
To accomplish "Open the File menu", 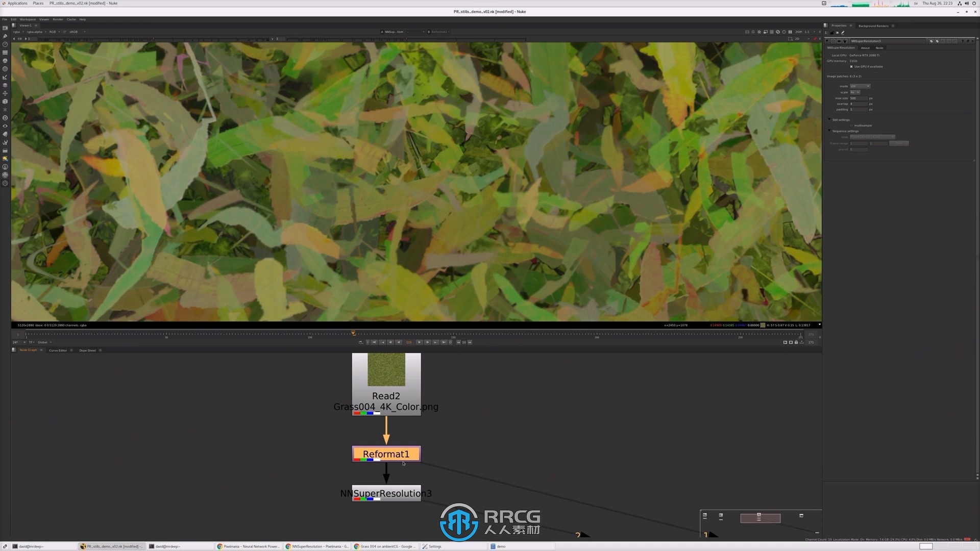I will pos(5,19).
